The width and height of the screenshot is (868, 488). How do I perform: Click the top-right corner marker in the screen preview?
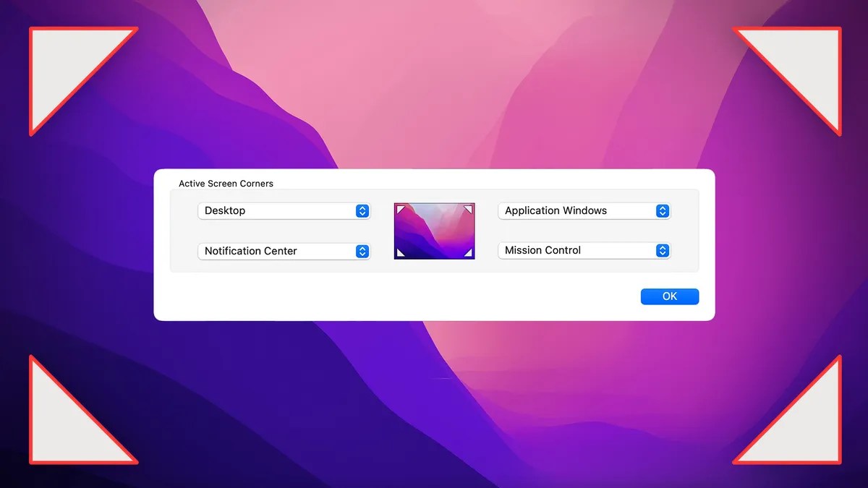pyautogui.click(x=469, y=209)
